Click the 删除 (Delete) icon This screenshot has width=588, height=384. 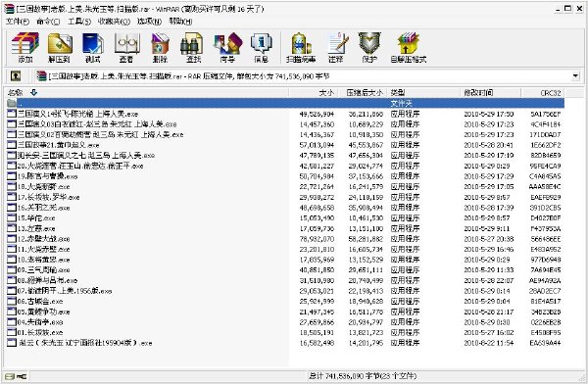click(160, 48)
